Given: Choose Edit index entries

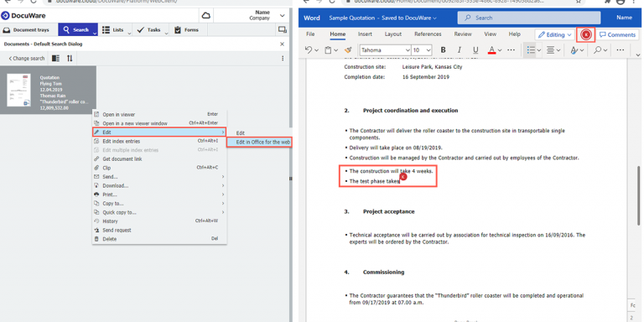Looking at the screenshot, I should coord(159,141).
